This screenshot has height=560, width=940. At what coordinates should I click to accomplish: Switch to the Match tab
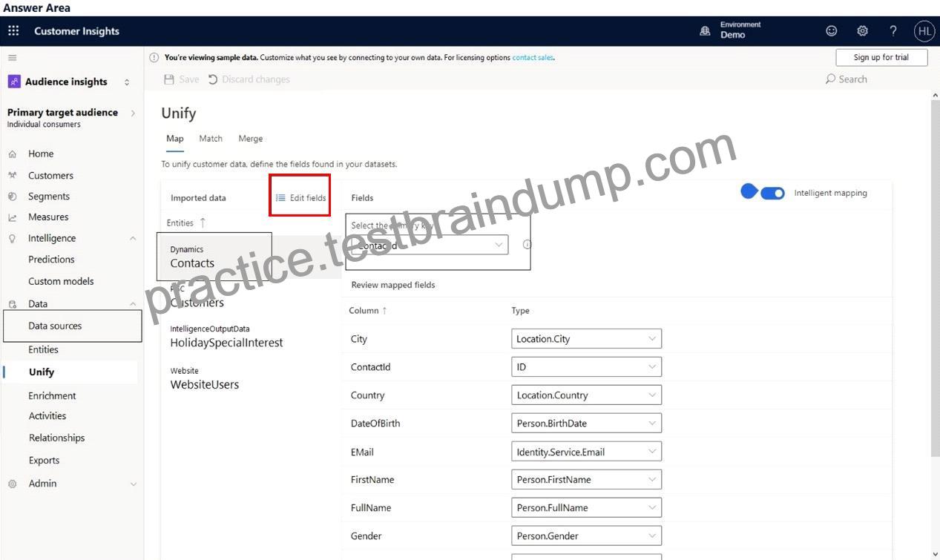pos(211,139)
